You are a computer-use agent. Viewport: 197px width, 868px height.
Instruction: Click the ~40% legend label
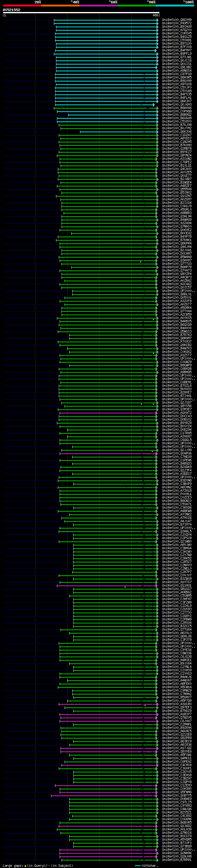[x=75, y=2]
